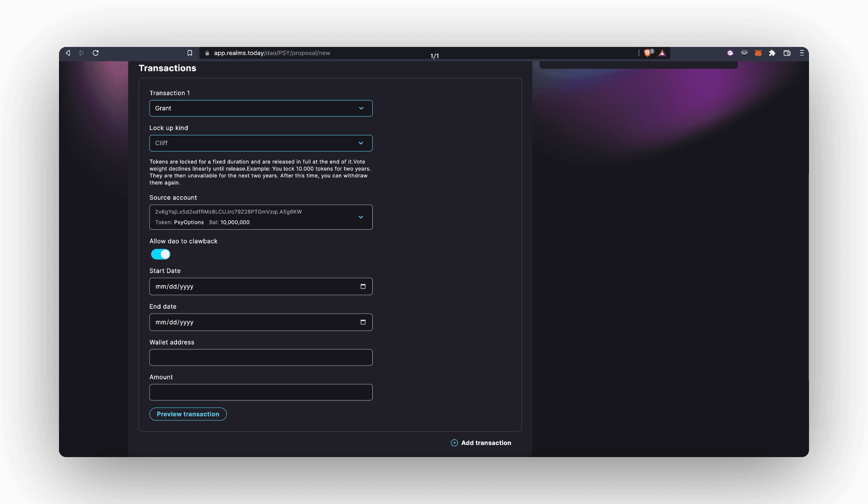The width and height of the screenshot is (868, 504).
Task: Open the End date calendar picker
Action: click(363, 322)
